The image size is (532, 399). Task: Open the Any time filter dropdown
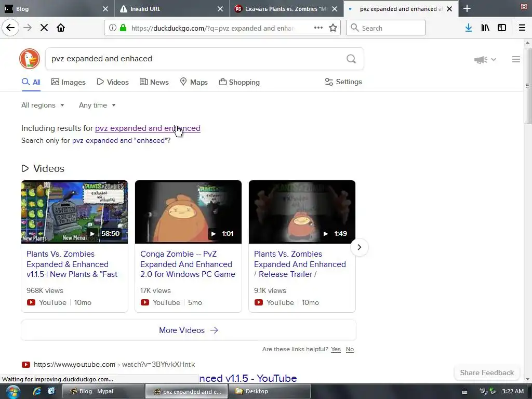tap(97, 105)
